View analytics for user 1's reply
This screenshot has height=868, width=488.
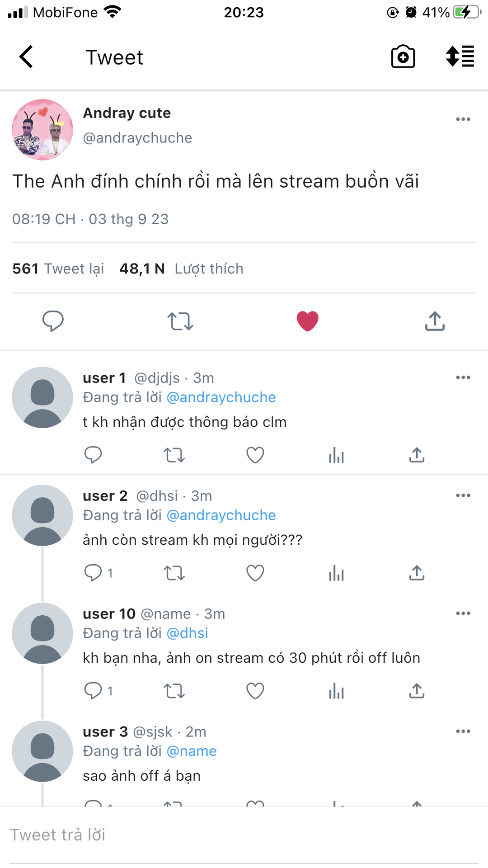336,455
